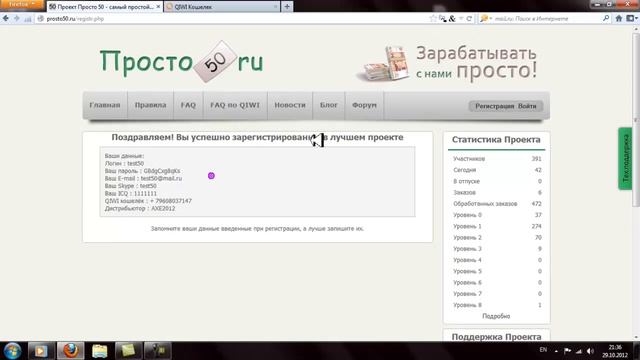Image resolution: width=640 pixels, height=360 pixels.
Task: Click the Просто50.ru site logo
Action: 182,62
